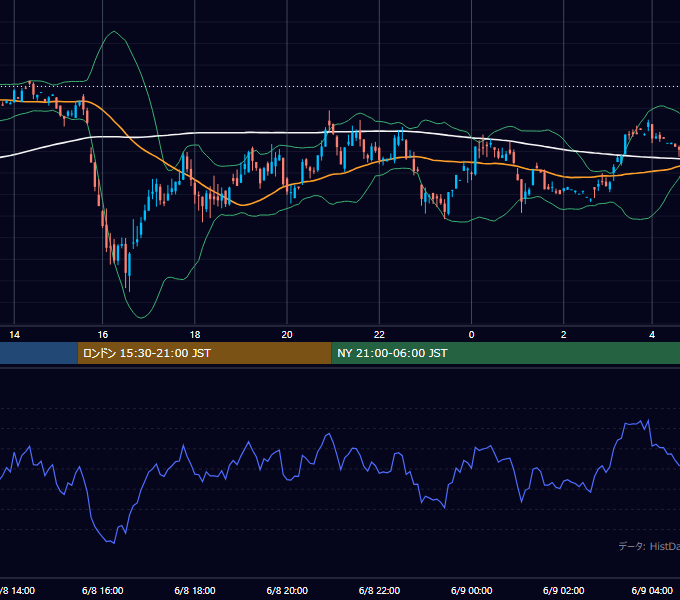Click the ロンドン 15:30-21:00 JST session bar
Screen dimensions: 680x600
pyautogui.click(x=204, y=353)
